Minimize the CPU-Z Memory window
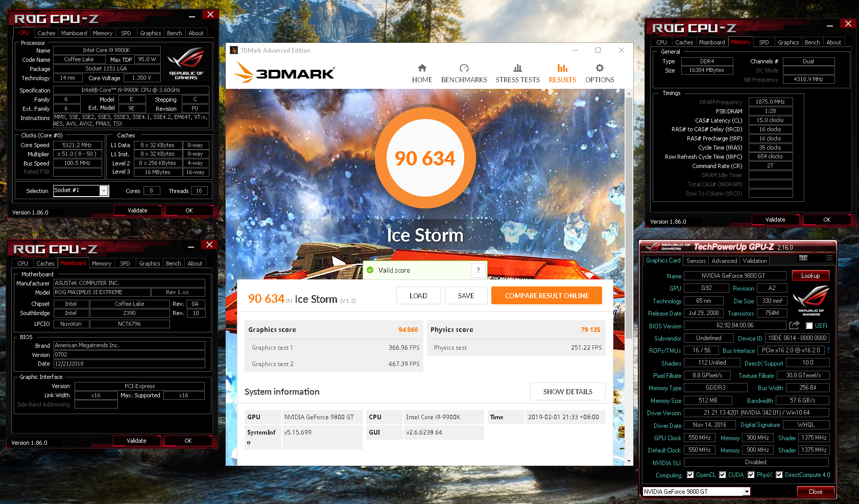Screen dimensions: 859x504 [x=830, y=25]
